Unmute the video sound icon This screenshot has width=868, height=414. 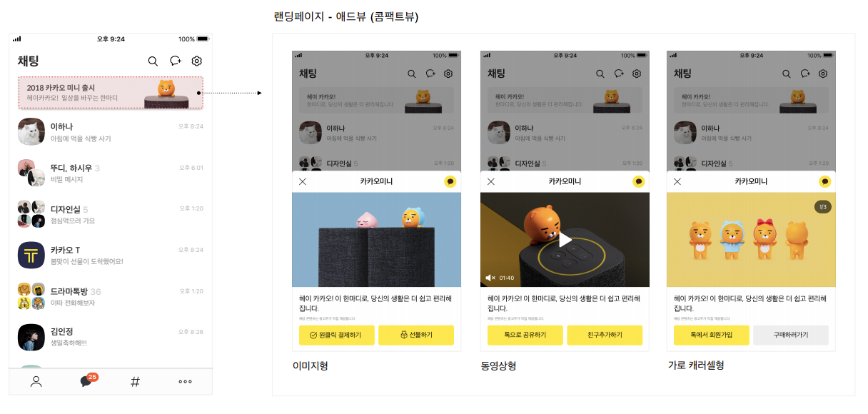click(x=490, y=278)
